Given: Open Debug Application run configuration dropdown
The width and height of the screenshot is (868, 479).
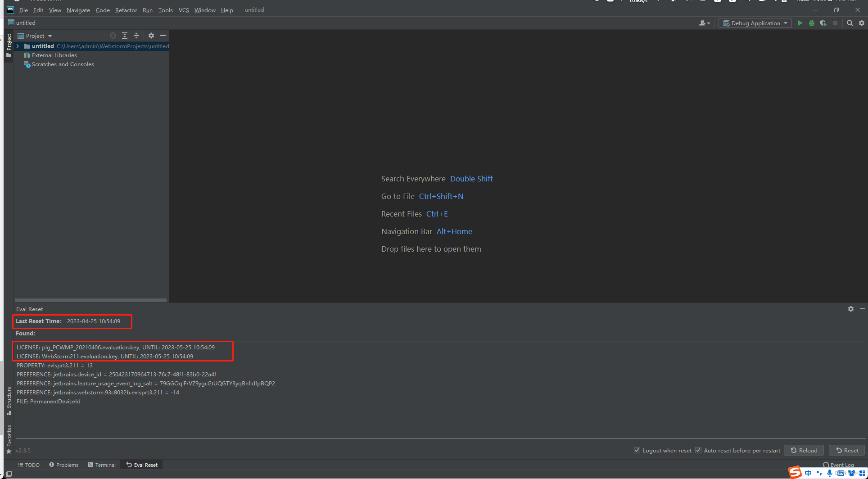Looking at the screenshot, I should point(755,23).
